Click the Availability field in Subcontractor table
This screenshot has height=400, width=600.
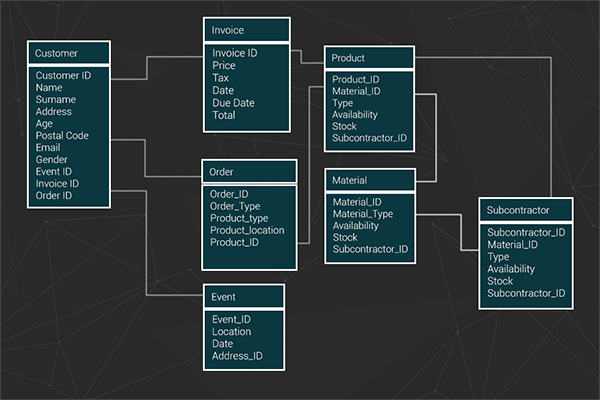tap(511, 269)
